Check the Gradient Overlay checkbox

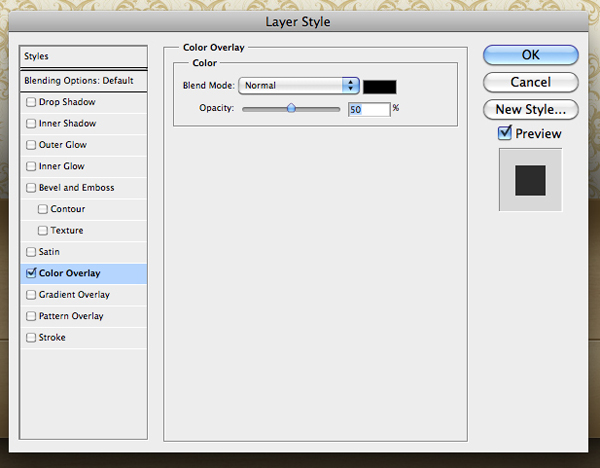31,295
